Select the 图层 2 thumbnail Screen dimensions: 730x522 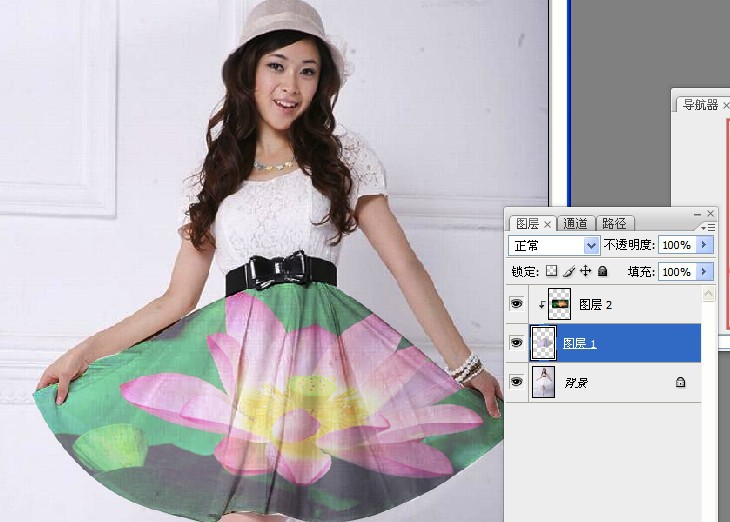click(560, 304)
